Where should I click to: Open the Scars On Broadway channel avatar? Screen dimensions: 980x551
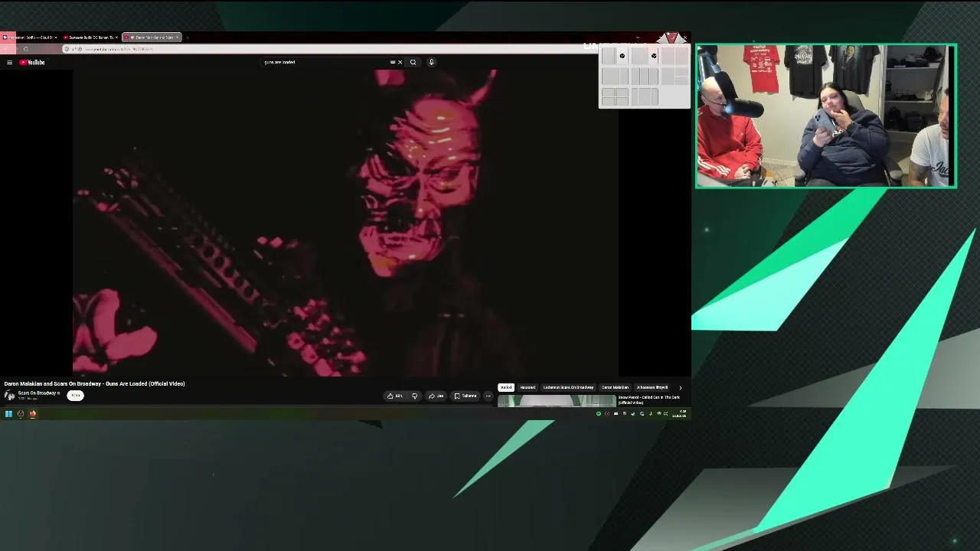(x=9, y=395)
